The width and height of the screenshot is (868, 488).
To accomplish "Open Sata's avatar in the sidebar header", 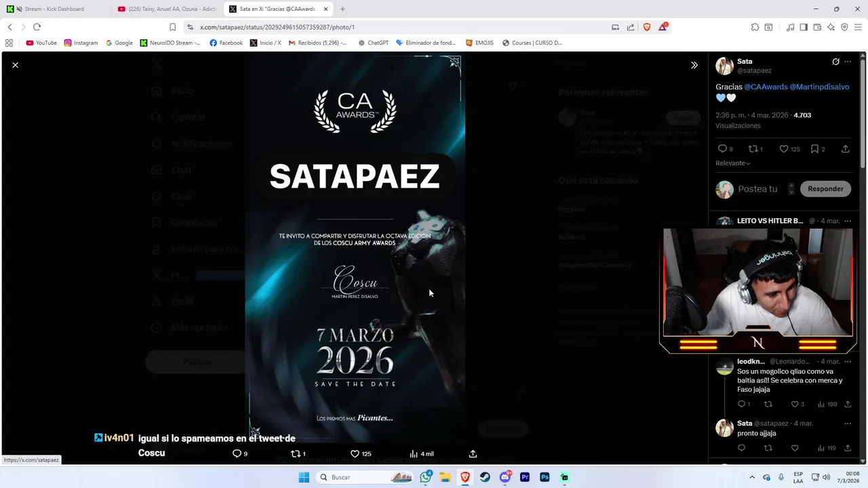I will click(x=724, y=66).
